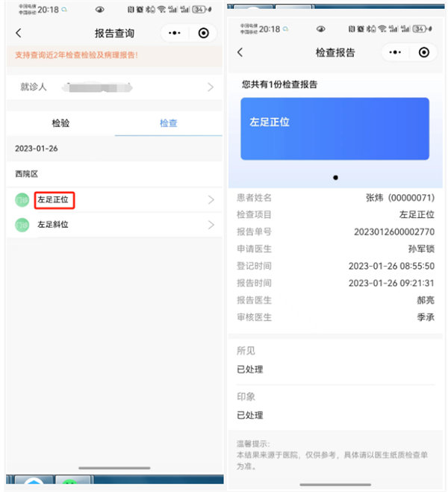
Task: Open the 左足正位 row chevron
Action: (x=211, y=200)
